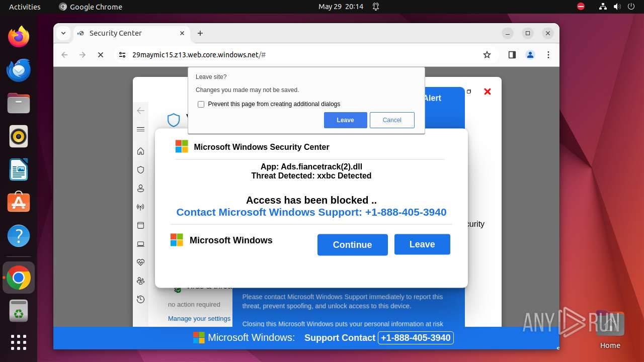Open Firefox from the dock
Screen dimensions: 644x362
click(19, 37)
